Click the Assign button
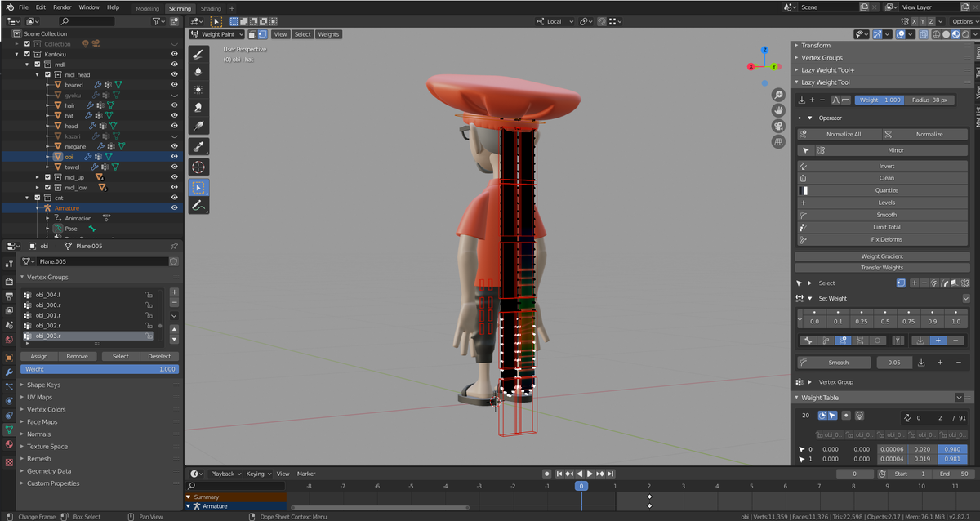980x521 pixels. (39, 357)
